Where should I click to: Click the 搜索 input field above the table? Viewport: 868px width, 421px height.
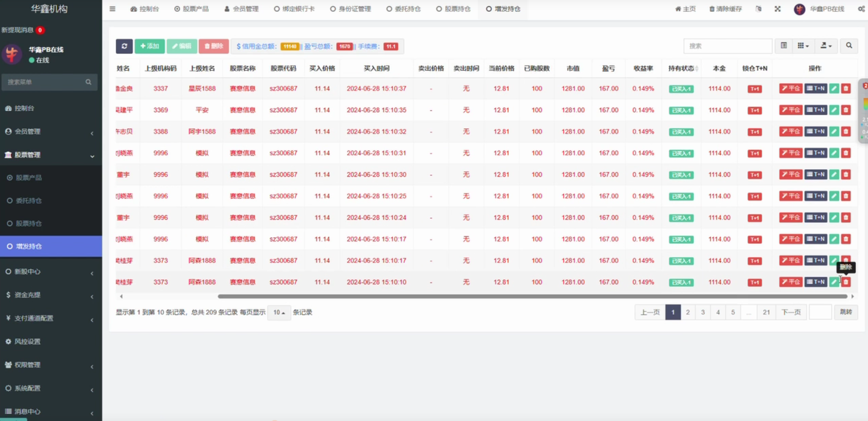(x=727, y=46)
